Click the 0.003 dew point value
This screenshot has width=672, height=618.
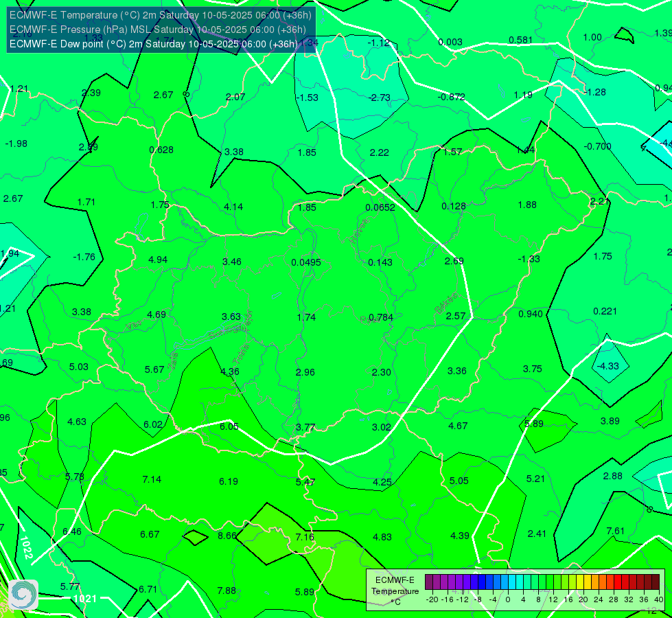[x=450, y=42]
